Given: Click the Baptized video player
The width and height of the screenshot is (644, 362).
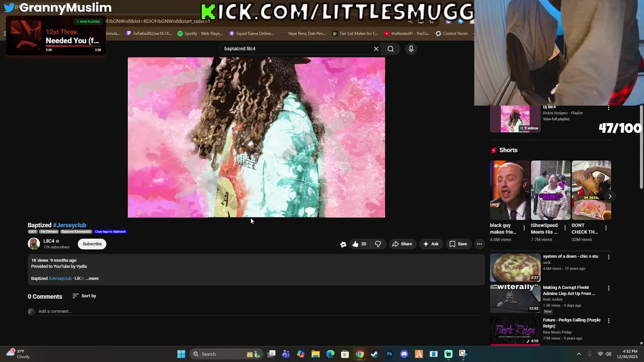Looking at the screenshot, I should pos(256,137).
